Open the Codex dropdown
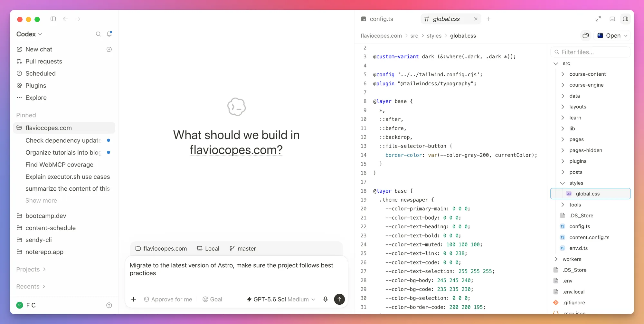Image resolution: width=644 pixels, height=324 pixels. pos(29,34)
